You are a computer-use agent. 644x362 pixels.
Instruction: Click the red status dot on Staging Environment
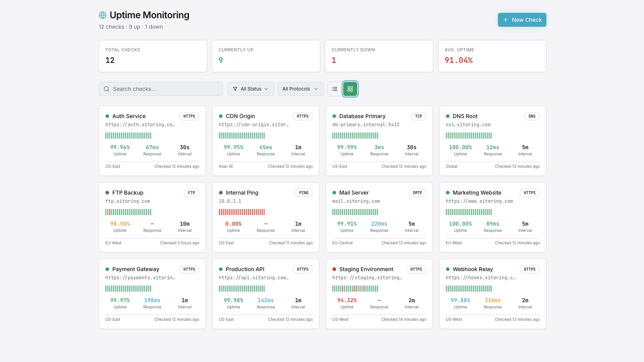pyautogui.click(x=334, y=269)
